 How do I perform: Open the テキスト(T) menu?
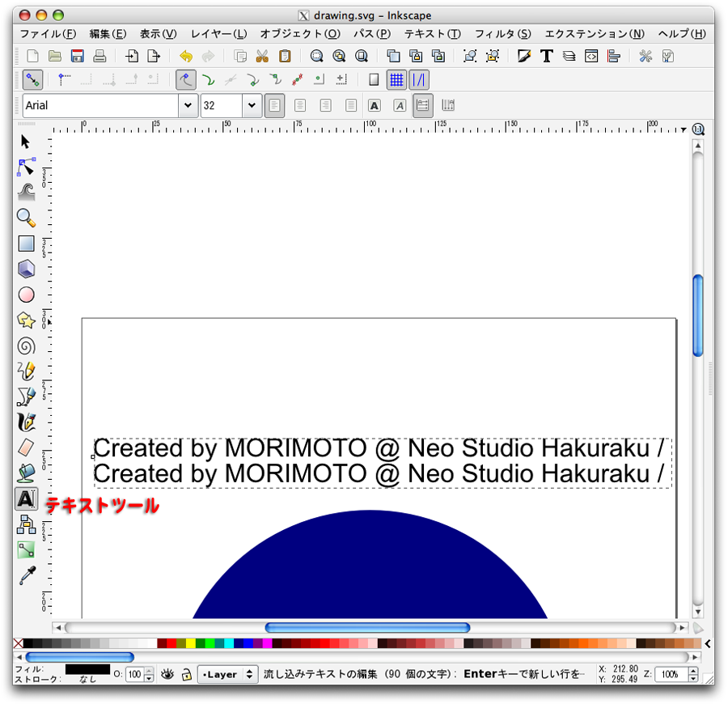432,34
